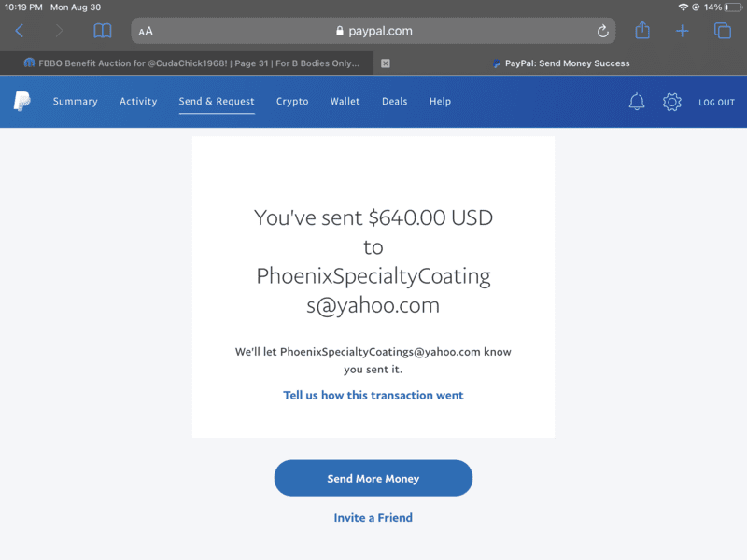Image resolution: width=747 pixels, height=560 pixels.
Task: Tap the Safari share icon
Action: point(642,31)
